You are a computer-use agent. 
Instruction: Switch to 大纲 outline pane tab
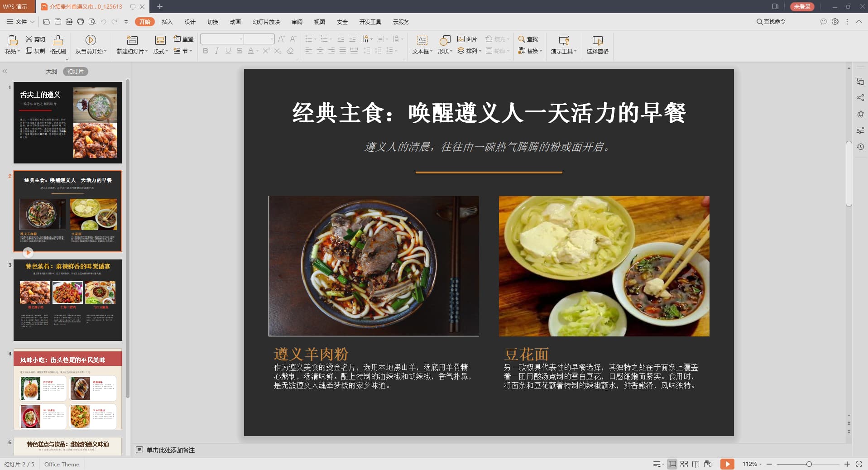(52, 72)
